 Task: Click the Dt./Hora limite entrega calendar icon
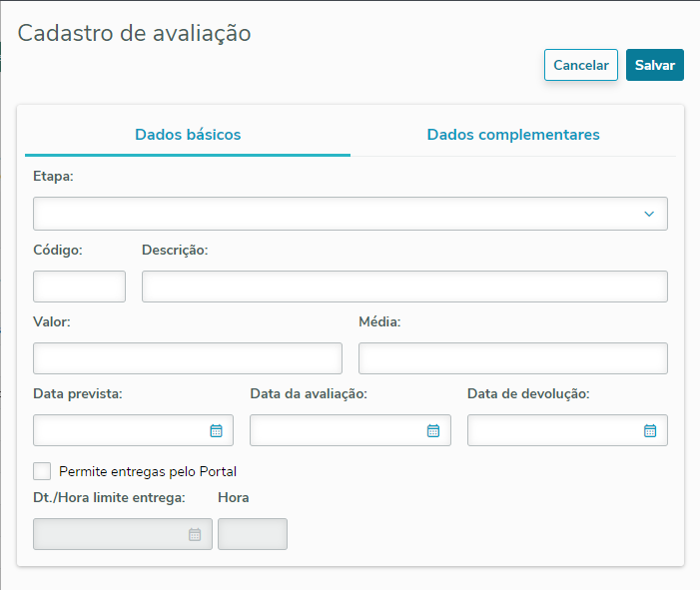tap(195, 534)
